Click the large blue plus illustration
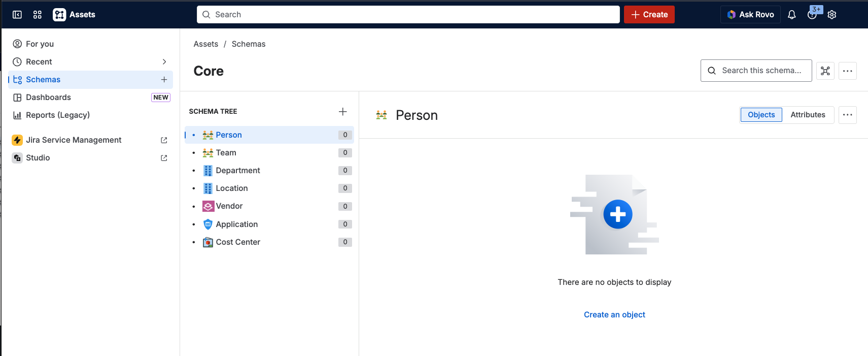Screen dimensions: 868x356 (617, 214)
